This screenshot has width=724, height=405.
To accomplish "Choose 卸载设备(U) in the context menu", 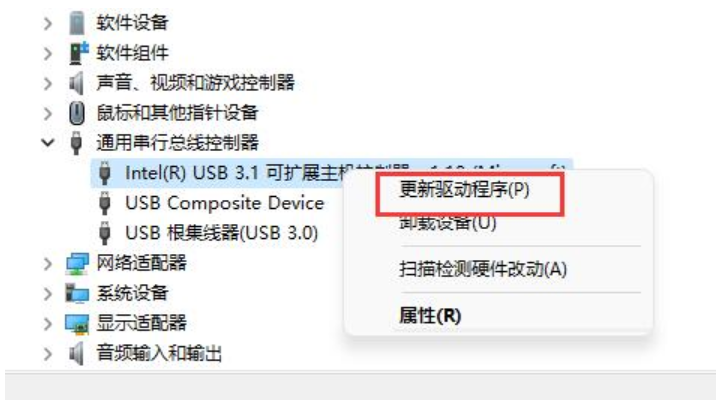I will coord(447,223).
